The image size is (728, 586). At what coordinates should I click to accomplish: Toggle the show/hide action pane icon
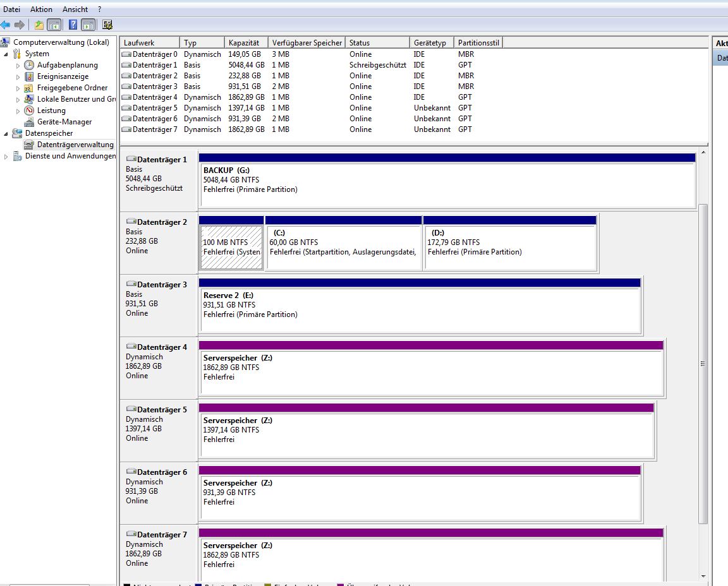88,25
